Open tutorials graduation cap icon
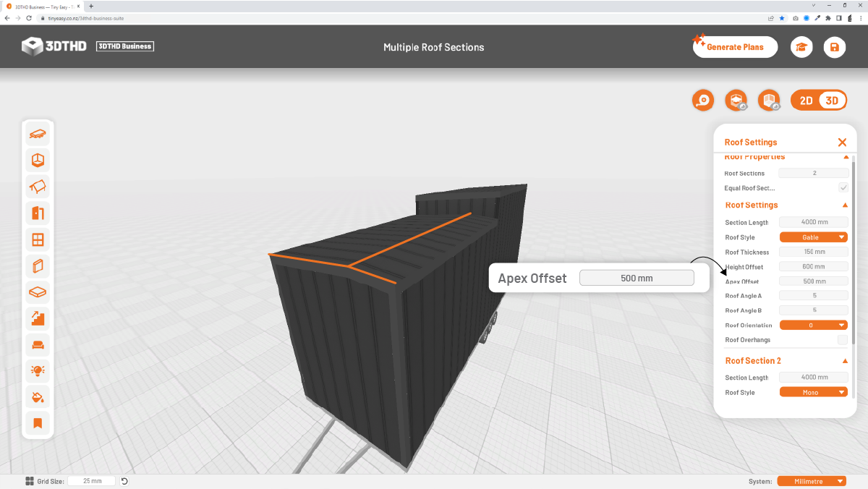This screenshot has height=489, width=868. click(x=801, y=47)
